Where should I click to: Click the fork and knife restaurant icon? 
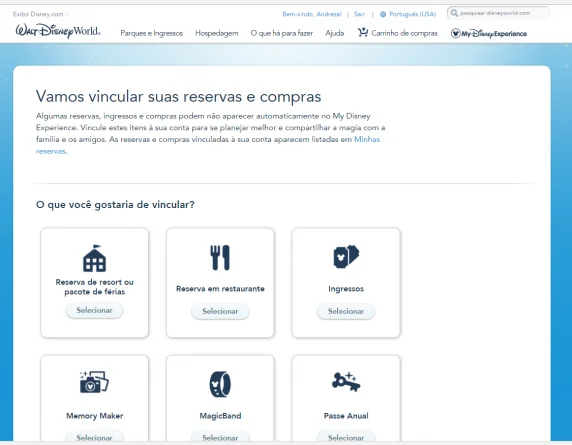220,258
